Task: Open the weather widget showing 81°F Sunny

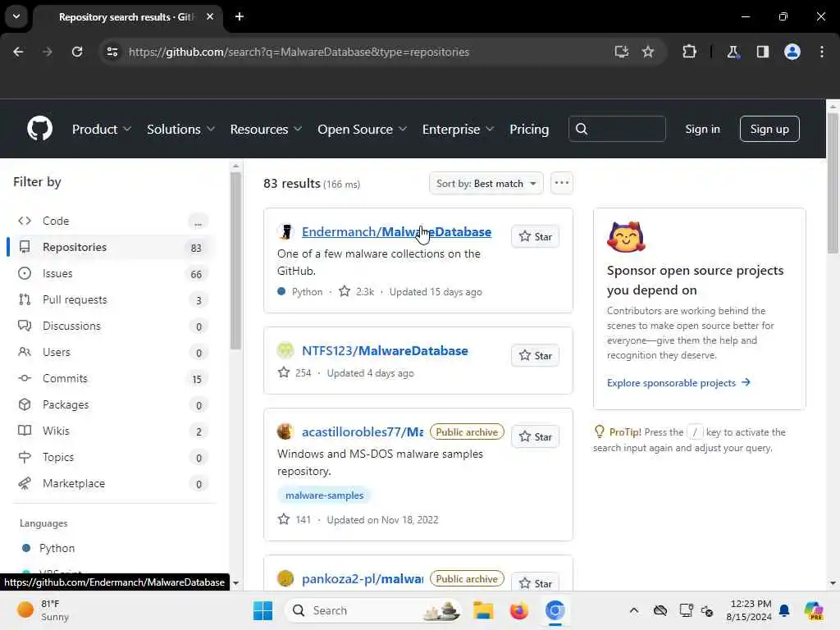Action: tap(43, 610)
